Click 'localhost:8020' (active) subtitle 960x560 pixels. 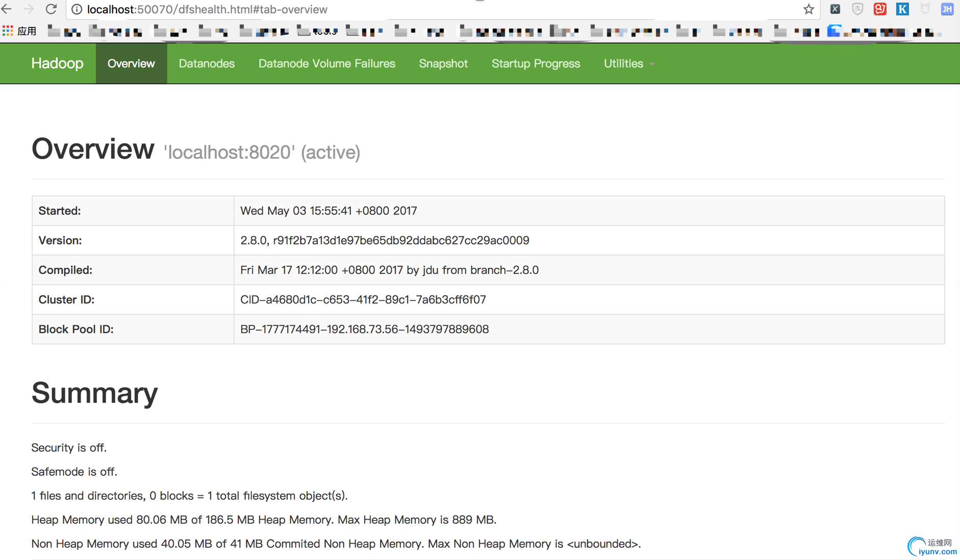coord(262,152)
